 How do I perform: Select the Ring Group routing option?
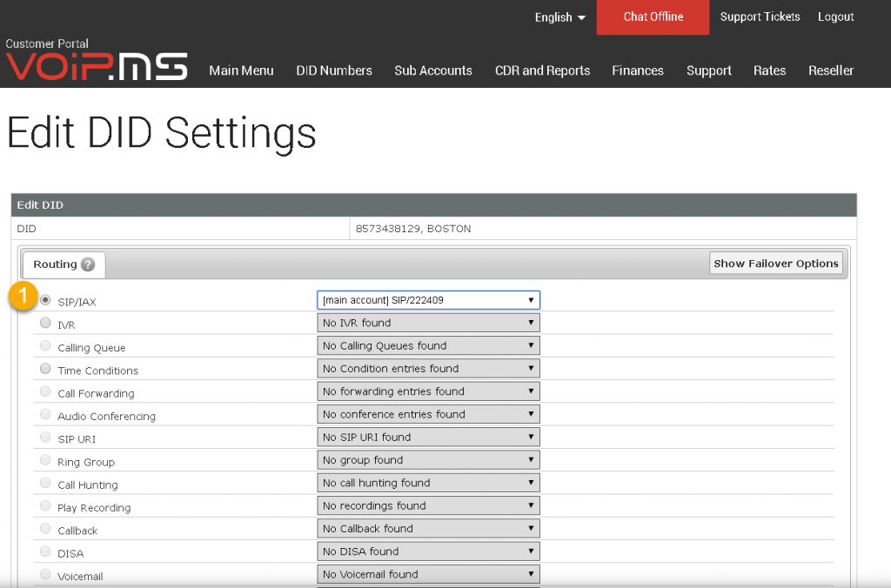44,460
